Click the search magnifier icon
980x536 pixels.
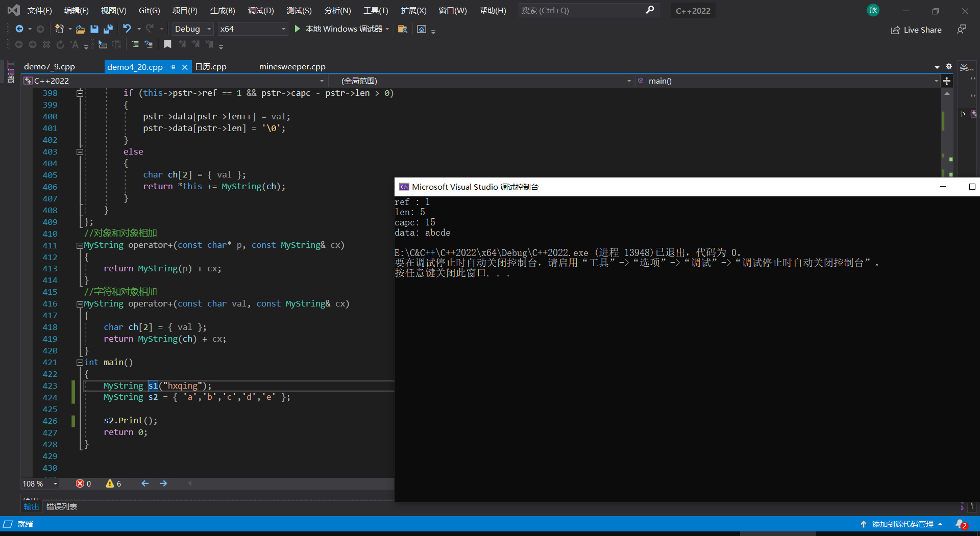[650, 10]
